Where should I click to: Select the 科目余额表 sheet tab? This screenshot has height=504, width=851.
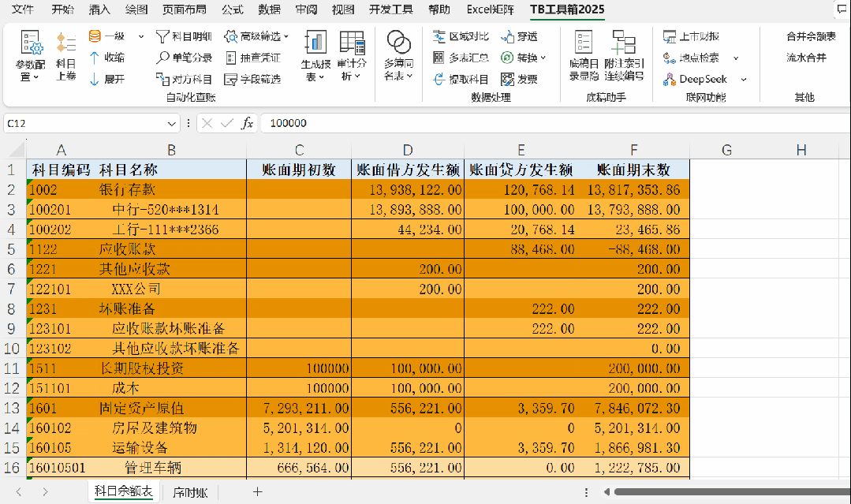click(123, 491)
